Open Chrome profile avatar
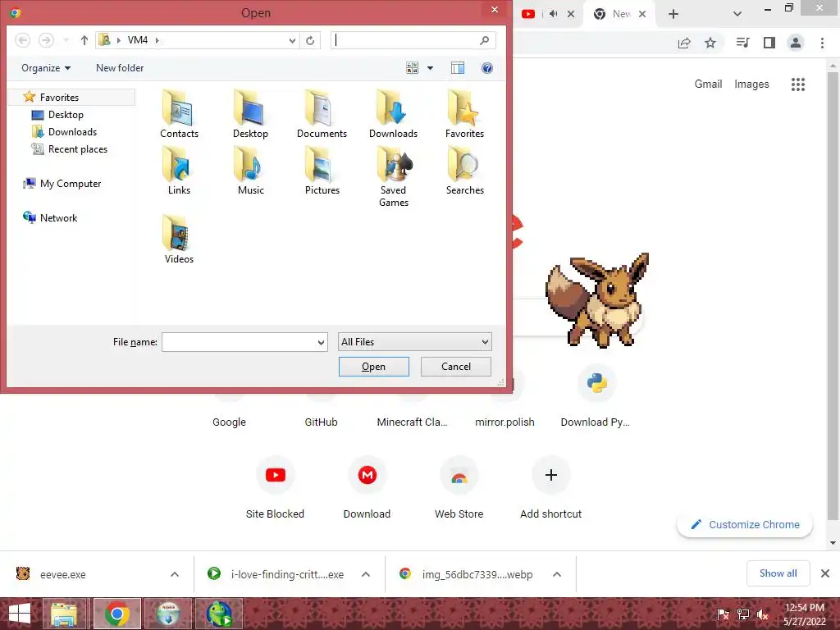The height and width of the screenshot is (630, 840). click(x=796, y=43)
